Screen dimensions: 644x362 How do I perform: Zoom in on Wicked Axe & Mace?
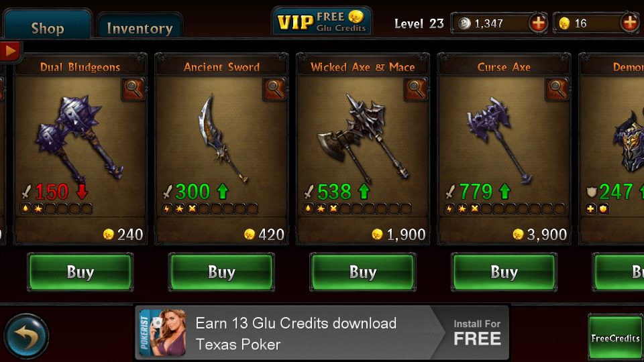(x=416, y=88)
